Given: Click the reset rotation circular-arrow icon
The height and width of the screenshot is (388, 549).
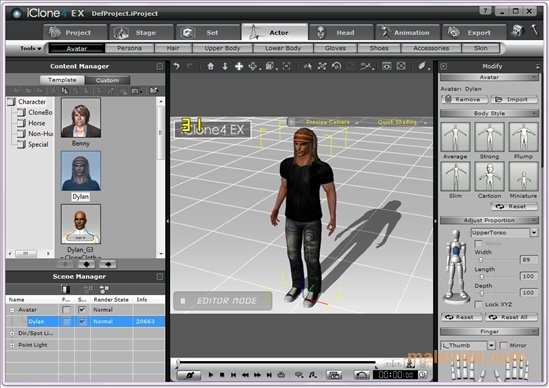Looking at the screenshot, I should tap(336, 66).
